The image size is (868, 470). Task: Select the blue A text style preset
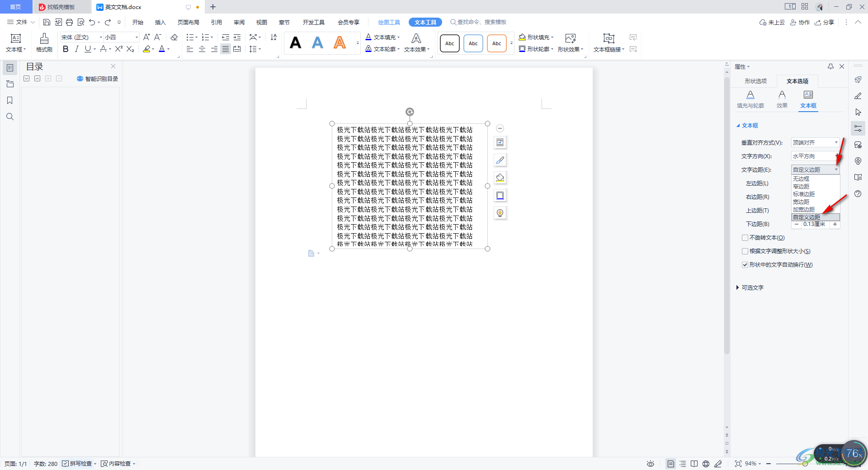pyautogui.click(x=318, y=43)
